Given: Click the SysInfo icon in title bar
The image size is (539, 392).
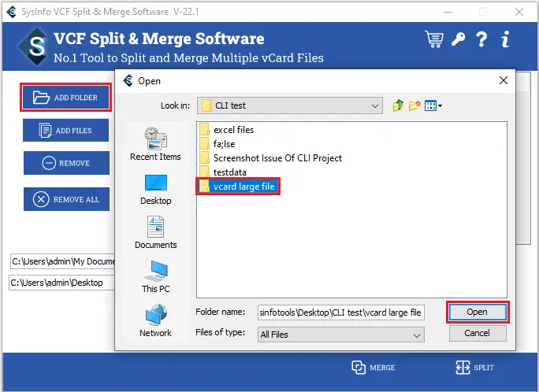Looking at the screenshot, I should (12, 12).
